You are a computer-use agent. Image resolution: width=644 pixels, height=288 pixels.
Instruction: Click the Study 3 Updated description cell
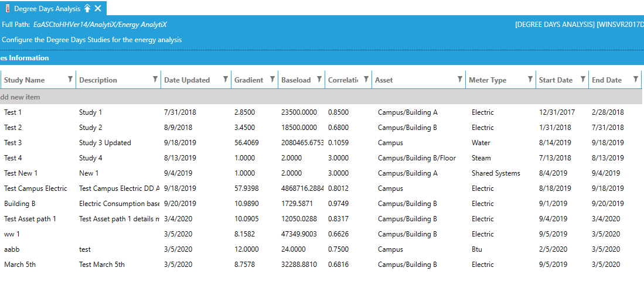coord(105,143)
